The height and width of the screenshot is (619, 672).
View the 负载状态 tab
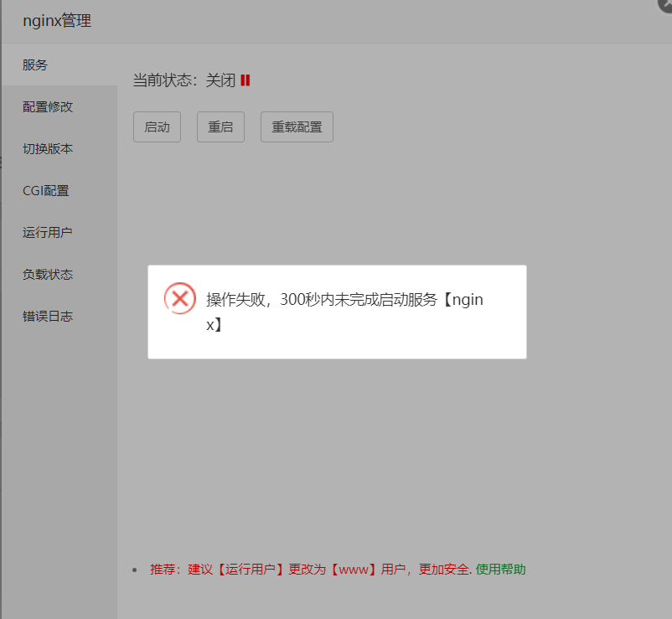pyautogui.click(x=59, y=274)
